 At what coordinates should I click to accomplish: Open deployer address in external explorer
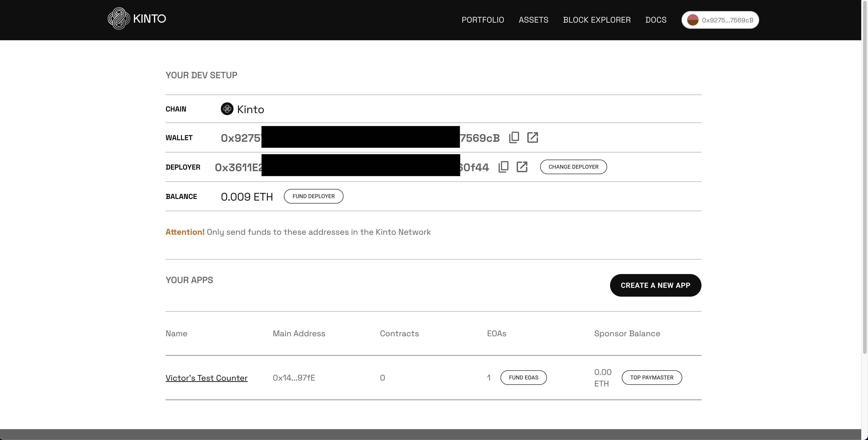pos(522,167)
